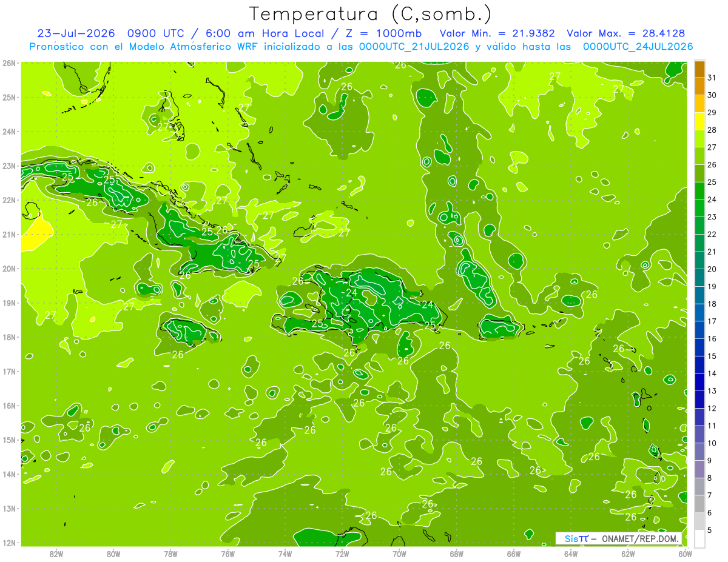The width and height of the screenshot is (728, 562).
Task: Click the brown color scale segment above 31
Action: (x=699, y=69)
